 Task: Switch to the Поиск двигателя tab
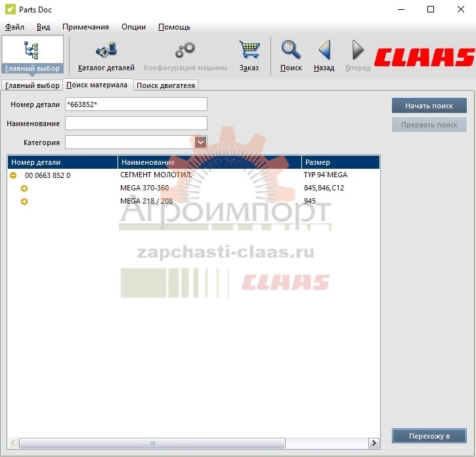click(x=165, y=85)
